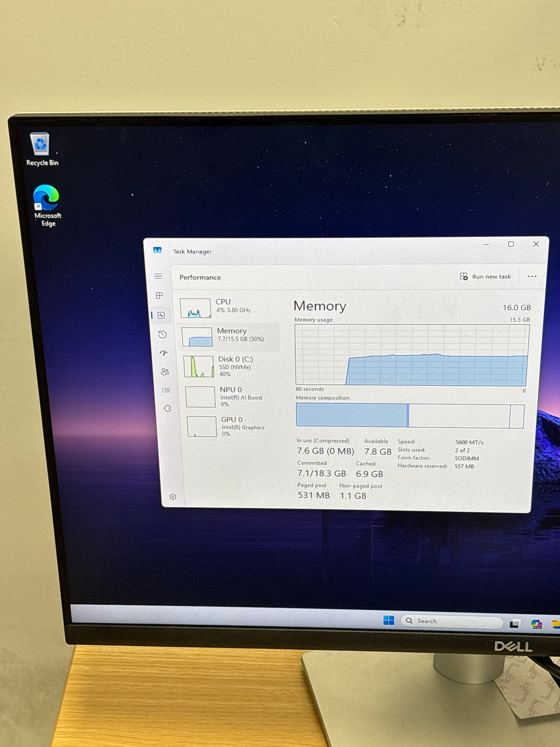Select the Memory performance entry

[230, 336]
